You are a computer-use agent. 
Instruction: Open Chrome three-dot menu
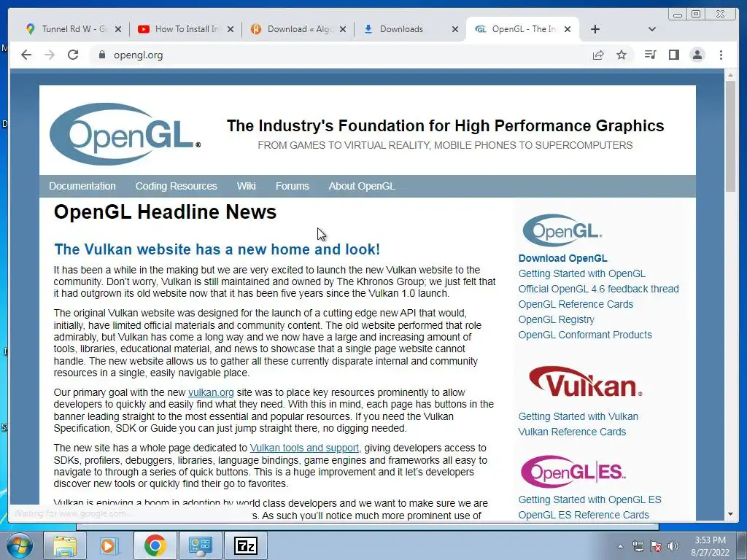click(x=721, y=55)
